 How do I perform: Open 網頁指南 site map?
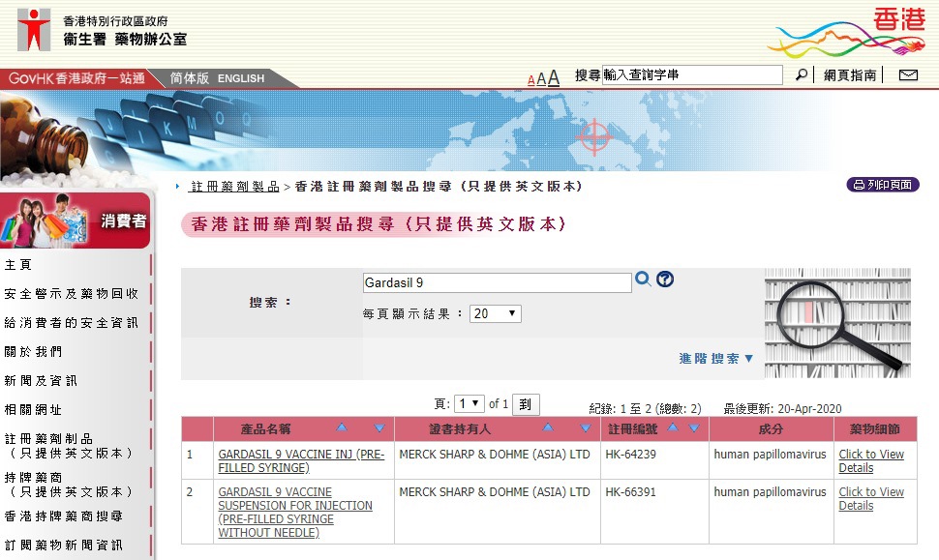tap(850, 75)
